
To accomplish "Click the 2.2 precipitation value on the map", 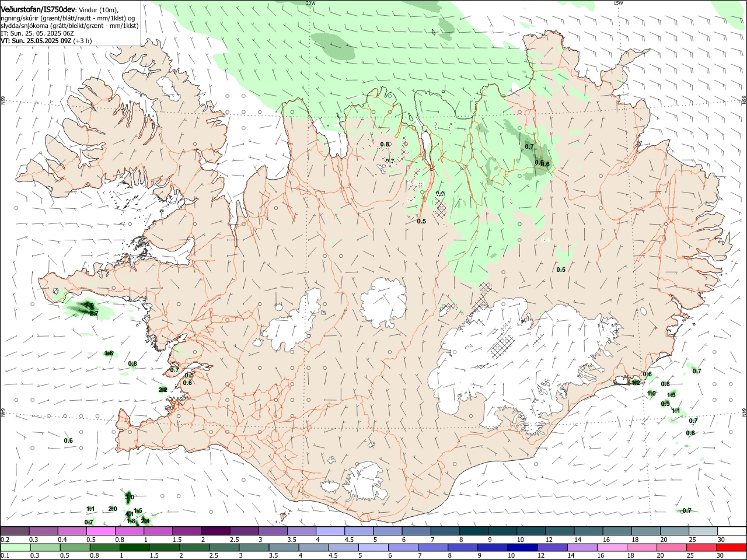I will point(163,390).
